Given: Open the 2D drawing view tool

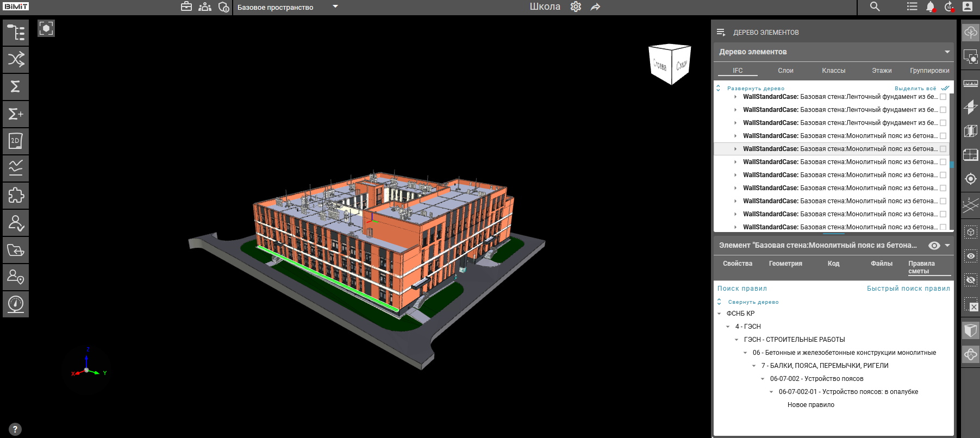Looking at the screenshot, I should [16, 141].
